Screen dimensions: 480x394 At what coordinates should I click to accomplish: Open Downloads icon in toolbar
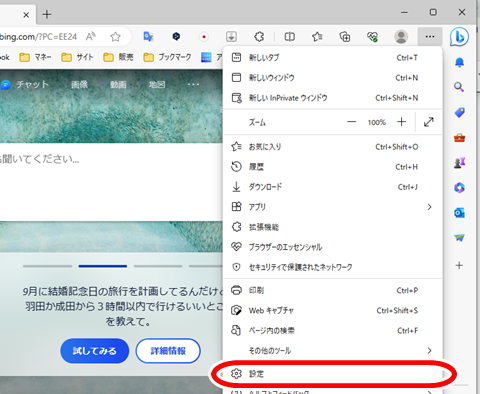[x=231, y=36]
